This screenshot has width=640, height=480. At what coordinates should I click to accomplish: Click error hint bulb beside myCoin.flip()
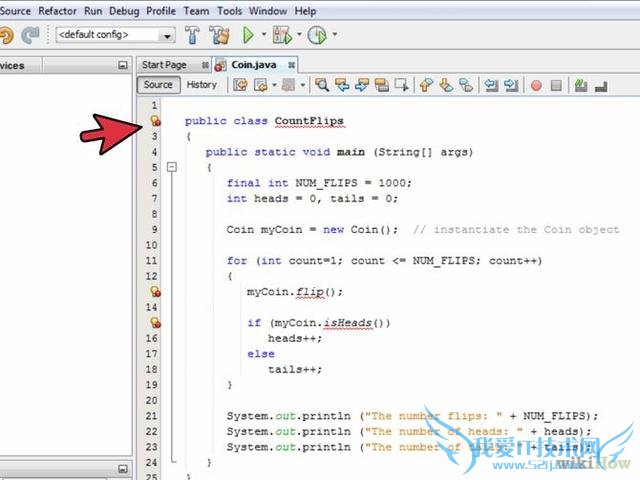click(156, 292)
